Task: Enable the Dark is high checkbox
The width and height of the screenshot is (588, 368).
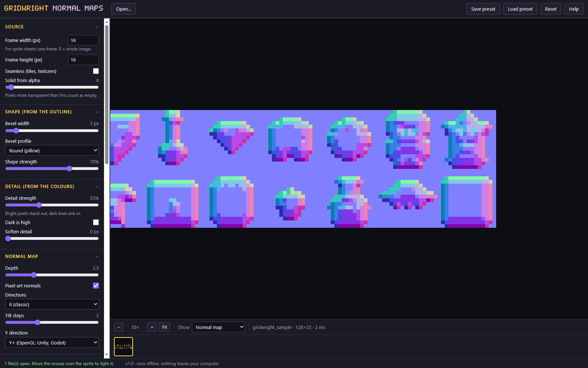Action: [x=96, y=222]
